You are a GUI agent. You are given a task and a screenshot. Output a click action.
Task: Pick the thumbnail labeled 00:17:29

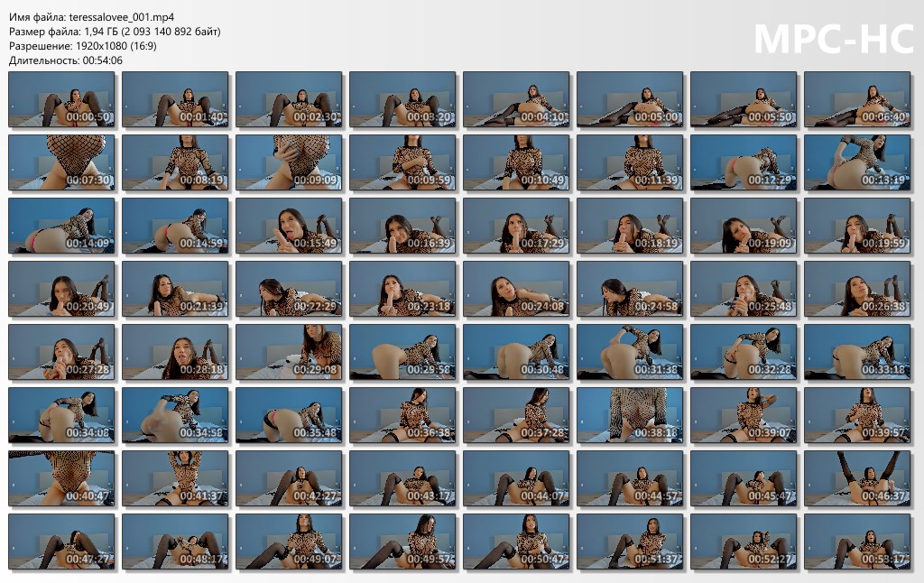tap(516, 226)
